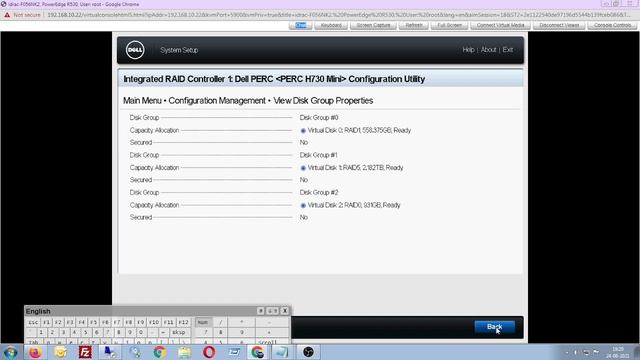Select Virtual Disk 0 RAID1 radio button
640x360 pixels.
click(303, 131)
